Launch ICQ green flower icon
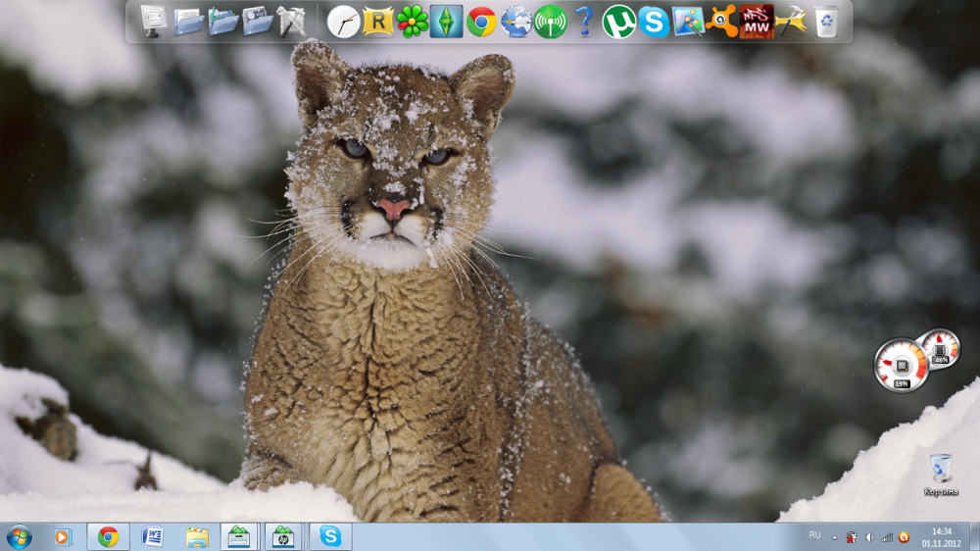Viewport: 980px width, 551px height. coord(412,22)
